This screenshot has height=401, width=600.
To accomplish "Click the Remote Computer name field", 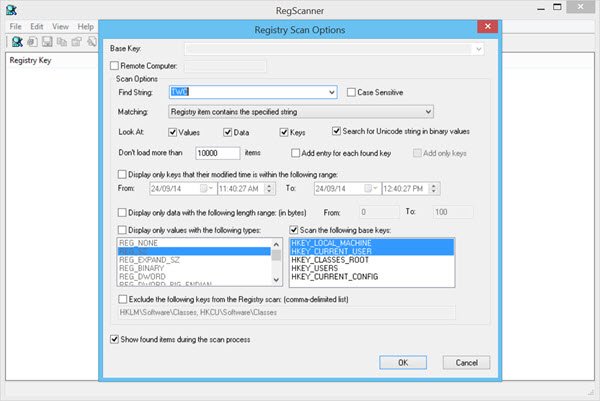I will pos(225,66).
